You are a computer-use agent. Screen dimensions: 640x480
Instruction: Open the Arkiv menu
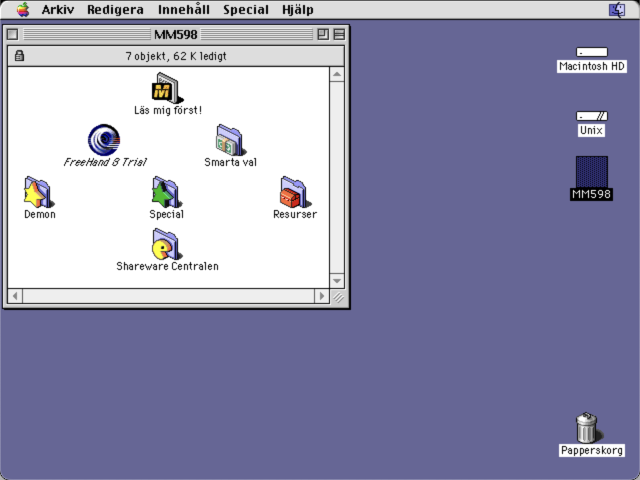coord(58,10)
